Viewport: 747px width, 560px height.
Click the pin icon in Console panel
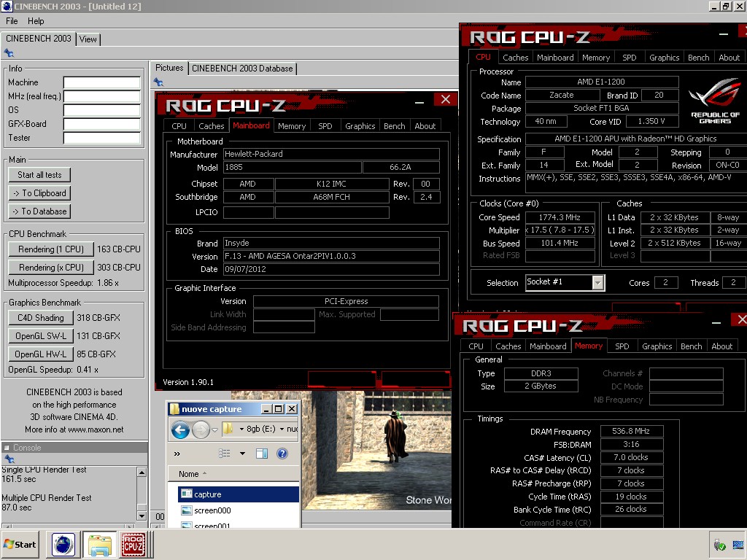9,459
